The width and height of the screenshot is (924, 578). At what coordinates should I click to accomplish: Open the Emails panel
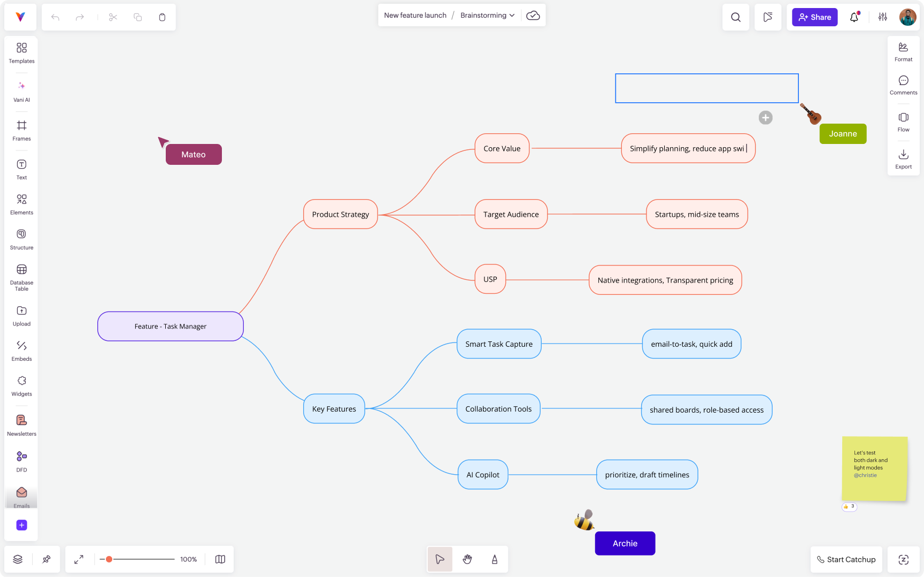point(21,497)
